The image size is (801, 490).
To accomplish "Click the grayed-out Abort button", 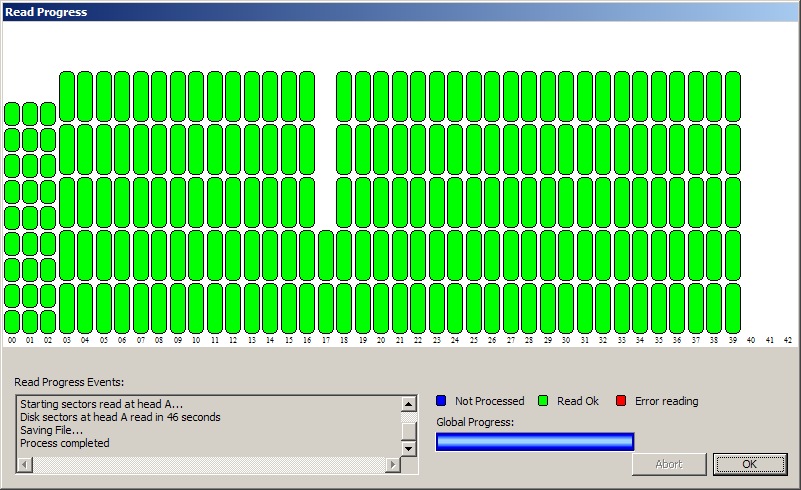I will 669,464.
